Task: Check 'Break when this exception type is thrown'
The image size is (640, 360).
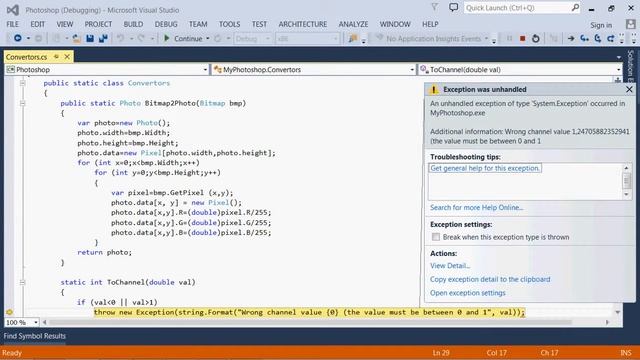Action: tap(436, 237)
